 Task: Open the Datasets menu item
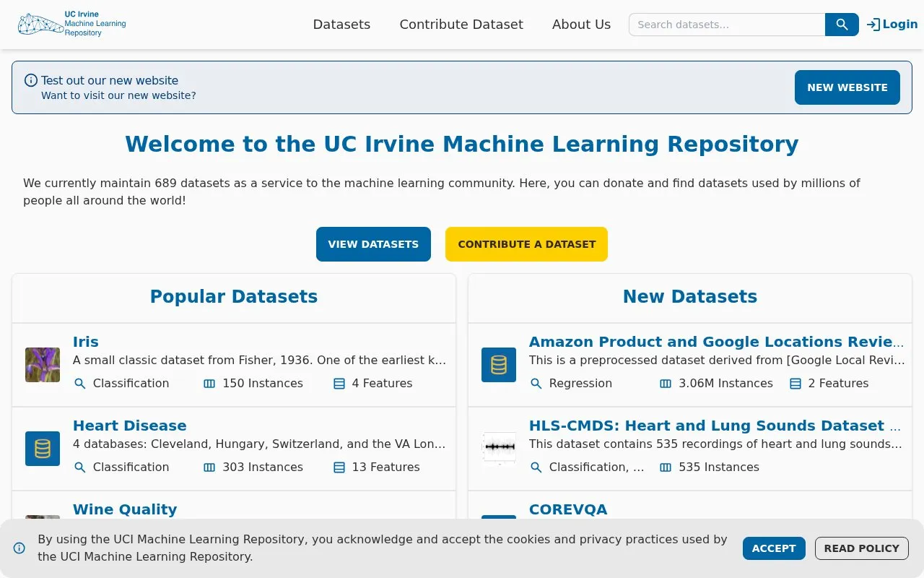click(x=341, y=25)
